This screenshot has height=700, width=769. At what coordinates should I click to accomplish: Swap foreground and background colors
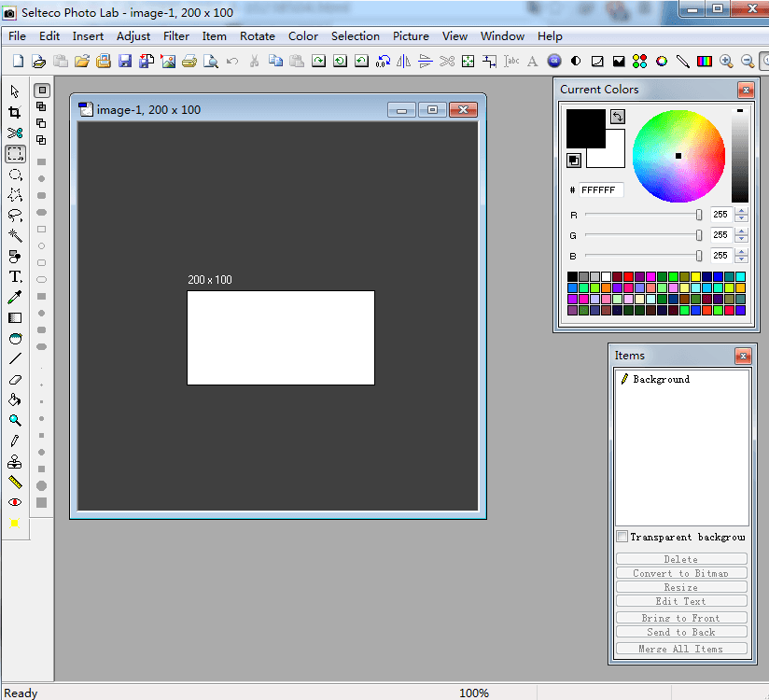click(x=618, y=117)
